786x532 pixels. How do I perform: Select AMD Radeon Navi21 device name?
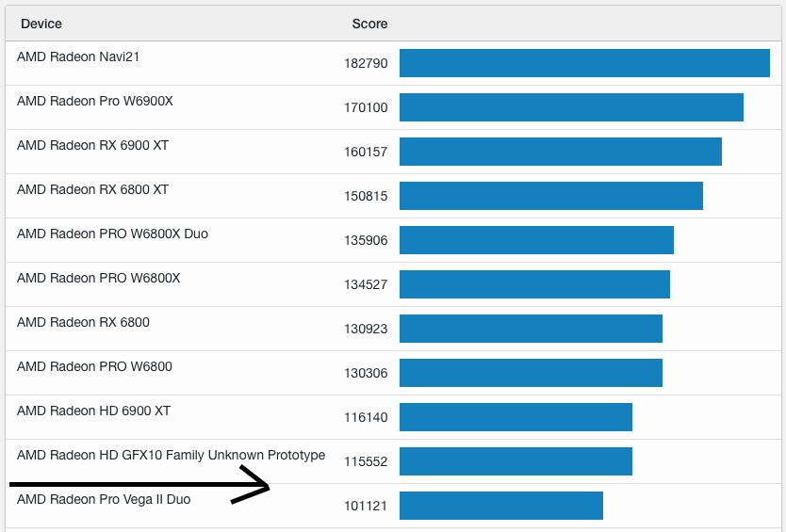(x=77, y=56)
